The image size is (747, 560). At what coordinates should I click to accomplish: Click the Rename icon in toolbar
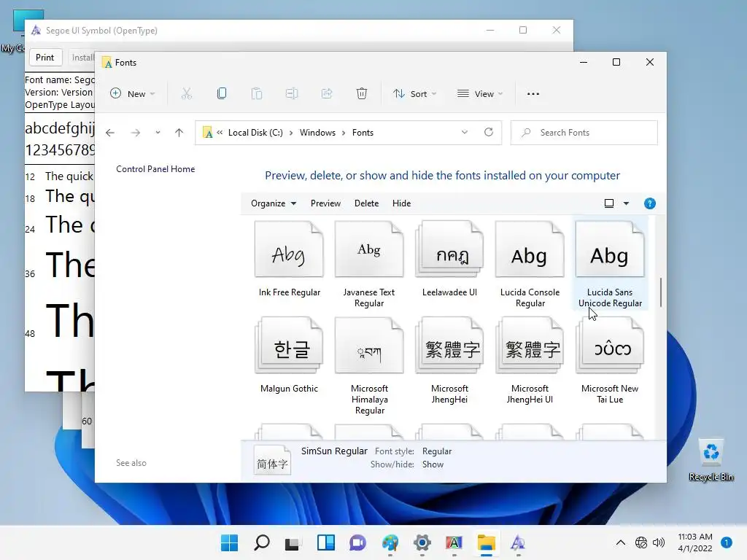tap(292, 94)
